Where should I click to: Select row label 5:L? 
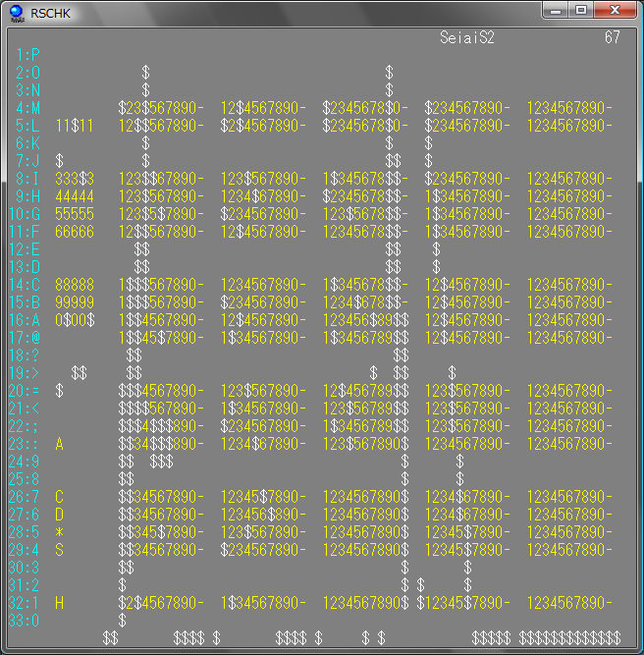[x=27, y=126]
